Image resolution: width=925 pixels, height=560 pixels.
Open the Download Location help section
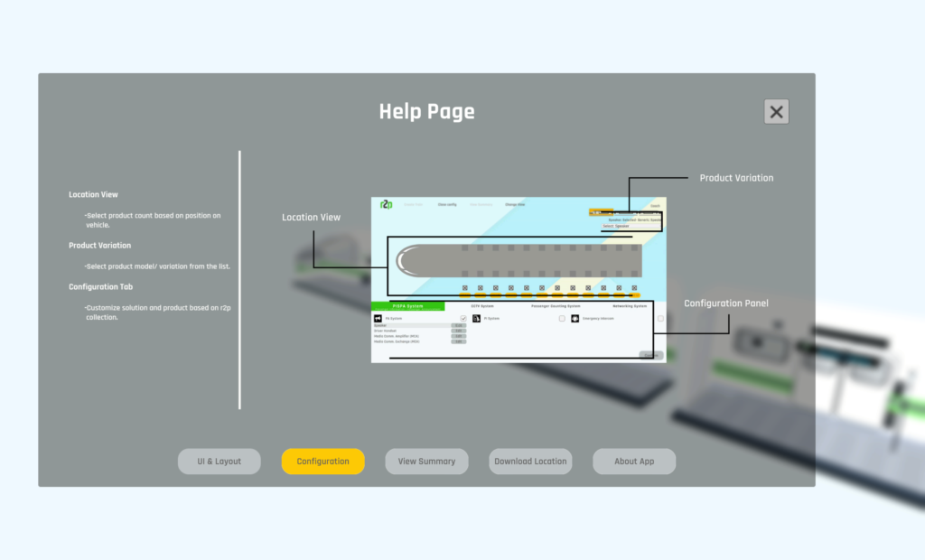click(530, 462)
